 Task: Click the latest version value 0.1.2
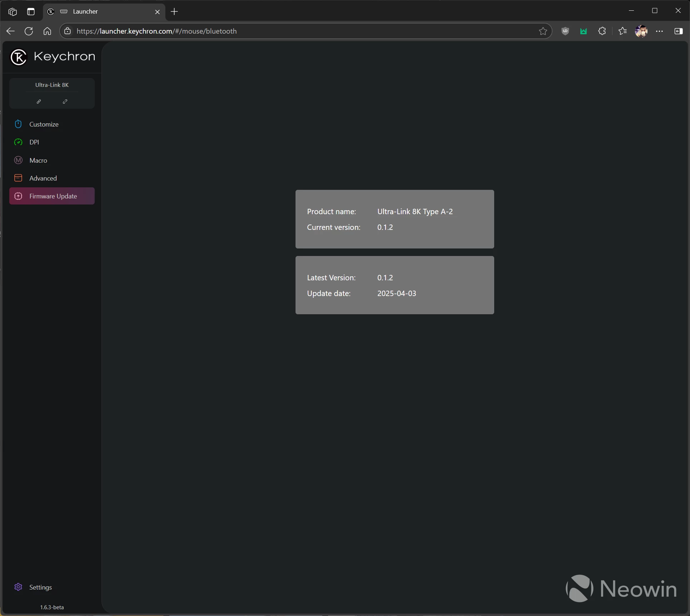(x=385, y=277)
